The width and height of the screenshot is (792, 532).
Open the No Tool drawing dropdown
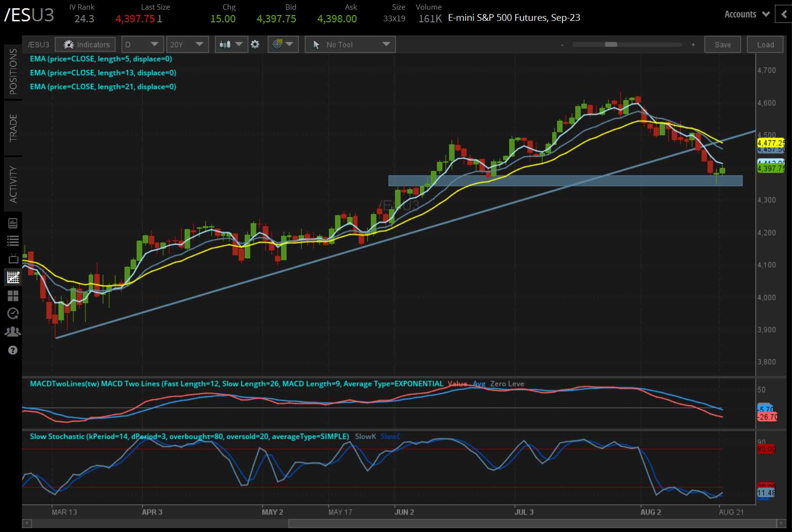point(349,44)
